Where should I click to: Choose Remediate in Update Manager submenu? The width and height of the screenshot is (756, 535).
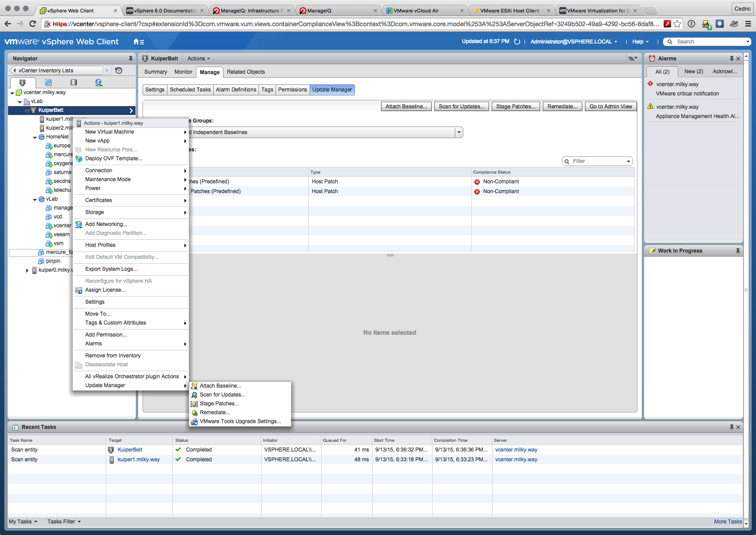click(x=215, y=412)
